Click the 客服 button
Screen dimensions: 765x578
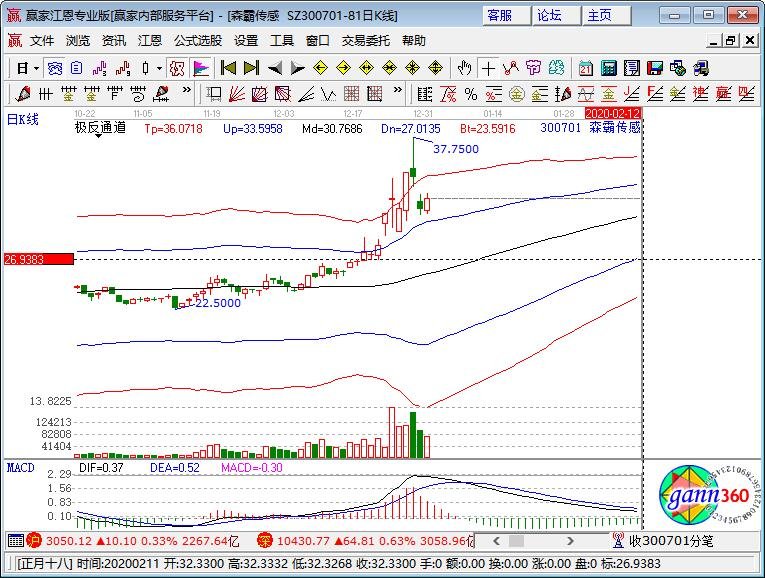(x=506, y=16)
